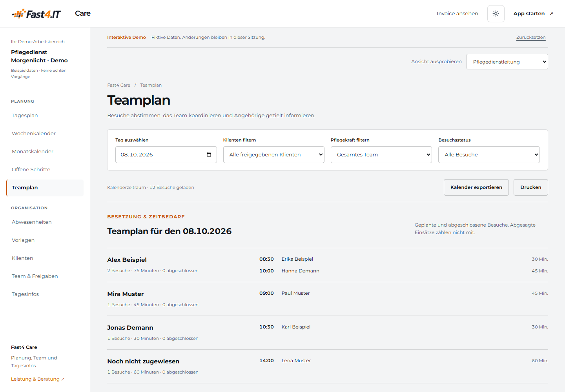This screenshot has height=392, width=565.
Task: Click the '12 Besuche geladen' status text
Action: pos(172,187)
